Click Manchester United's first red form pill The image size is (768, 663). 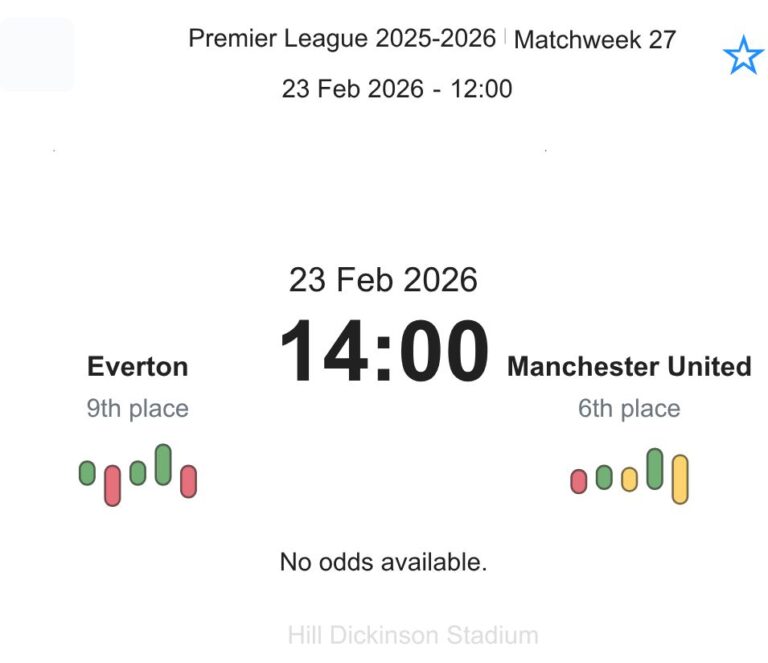pos(578,481)
